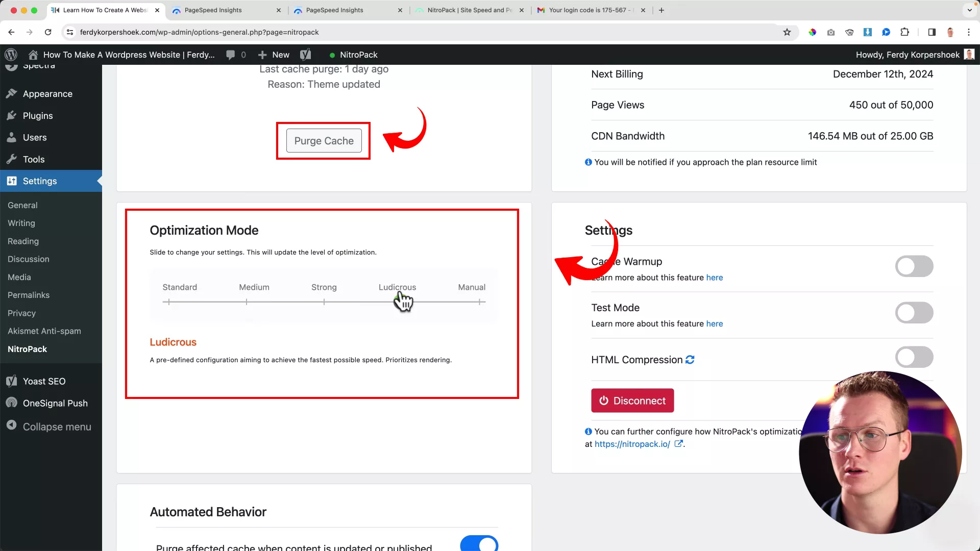Click the WordPress logo in admin bar
Image resolution: width=980 pixels, height=551 pixels.
pyautogui.click(x=11, y=55)
